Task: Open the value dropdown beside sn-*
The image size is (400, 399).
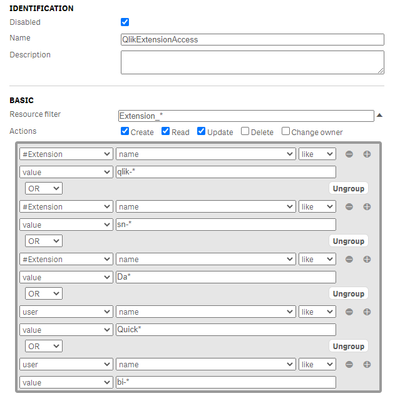Action: click(x=66, y=225)
